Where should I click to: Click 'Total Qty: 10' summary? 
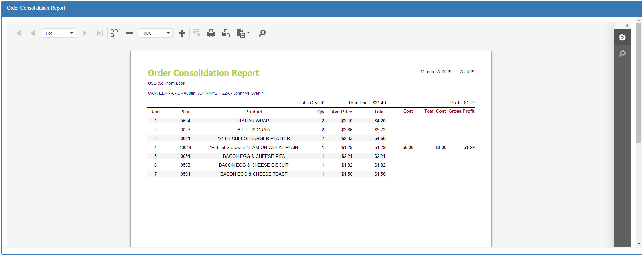point(311,103)
